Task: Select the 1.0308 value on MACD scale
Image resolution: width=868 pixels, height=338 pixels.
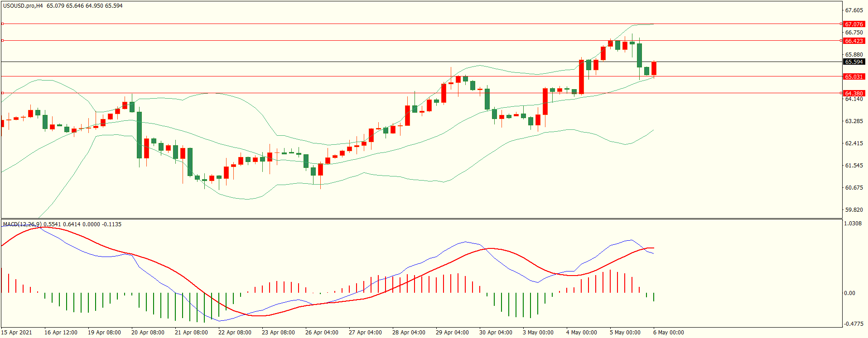Action: coord(853,224)
